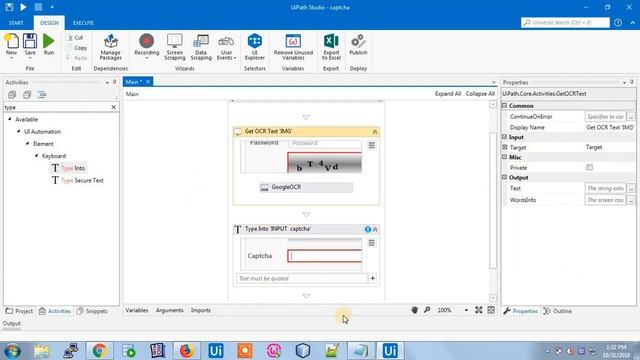Click Expand All in designer
The height and width of the screenshot is (360, 640).
[x=448, y=94]
